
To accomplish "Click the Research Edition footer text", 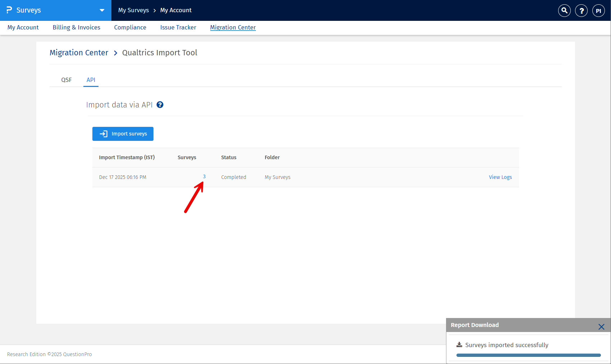I will pos(50,354).
